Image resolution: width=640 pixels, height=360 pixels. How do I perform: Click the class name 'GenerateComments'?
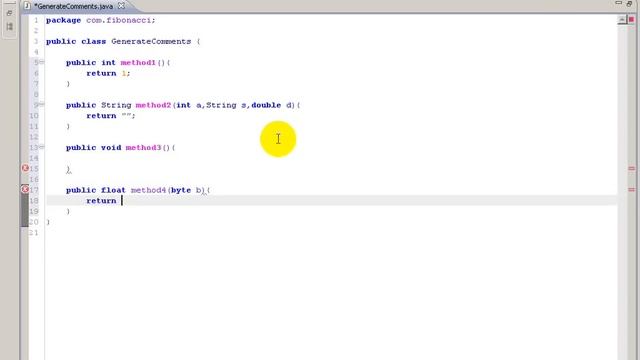[151, 41]
